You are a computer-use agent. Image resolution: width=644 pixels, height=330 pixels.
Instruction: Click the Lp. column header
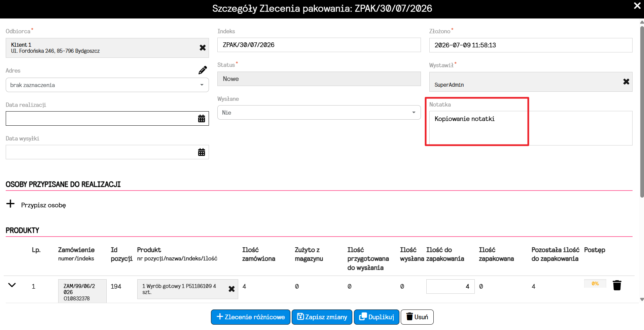[x=36, y=250]
